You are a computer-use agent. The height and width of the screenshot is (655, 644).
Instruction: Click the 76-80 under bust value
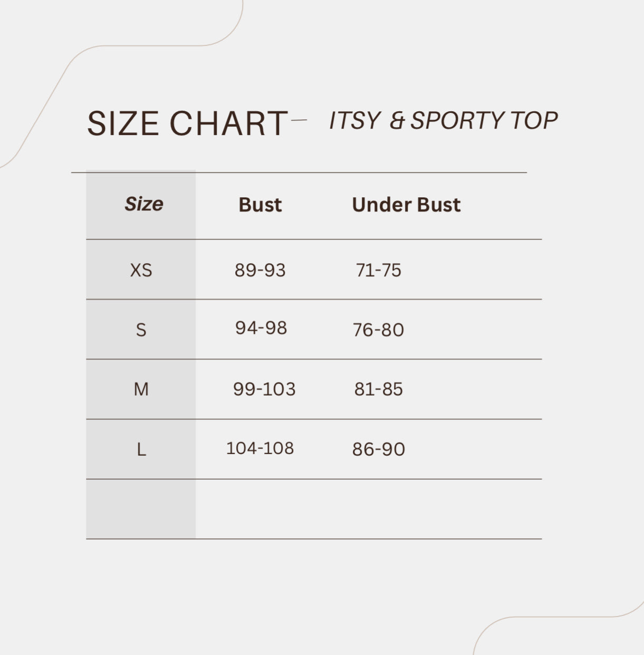coord(379,330)
